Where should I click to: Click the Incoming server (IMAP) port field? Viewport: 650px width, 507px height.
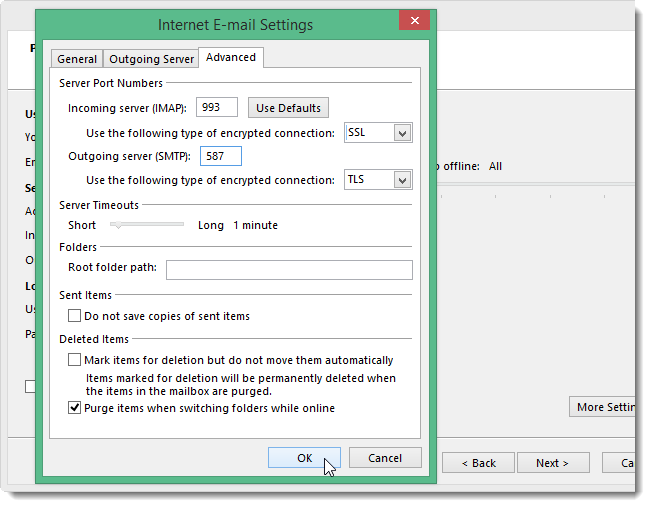(x=218, y=107)
